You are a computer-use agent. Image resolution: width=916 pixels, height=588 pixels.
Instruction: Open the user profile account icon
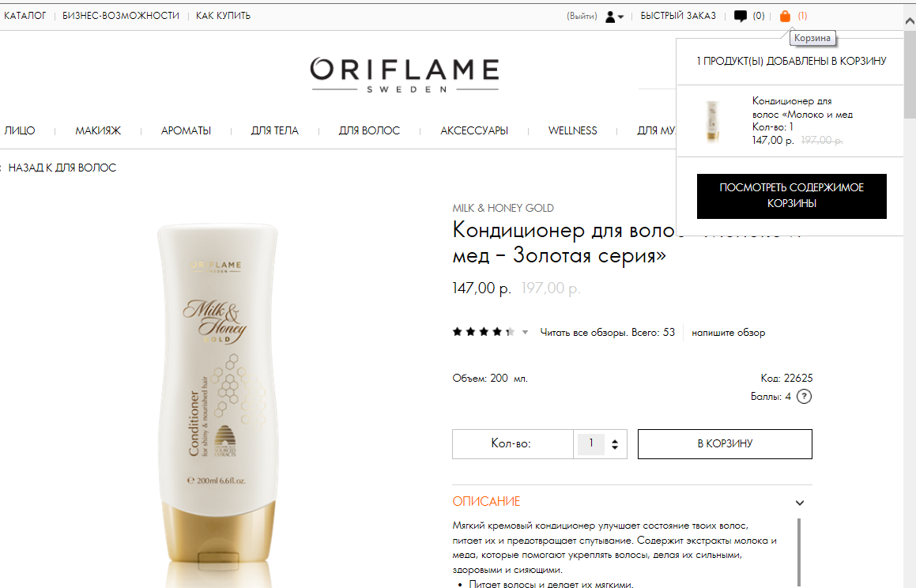(x=610, y=17)
